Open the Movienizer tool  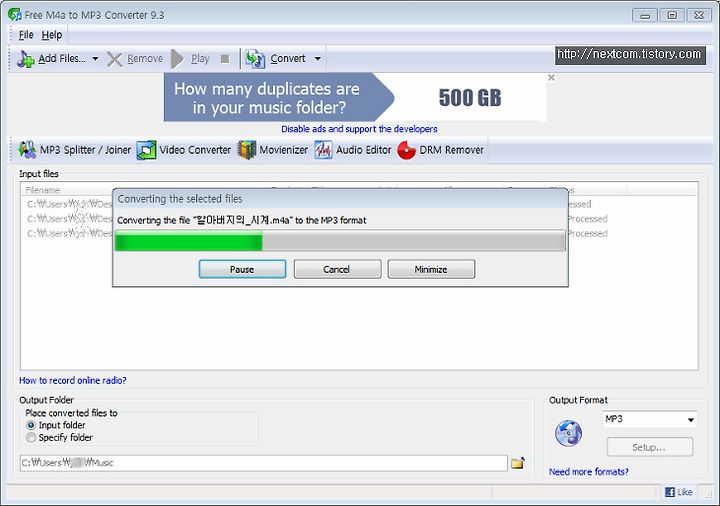[x=273, y=150]
